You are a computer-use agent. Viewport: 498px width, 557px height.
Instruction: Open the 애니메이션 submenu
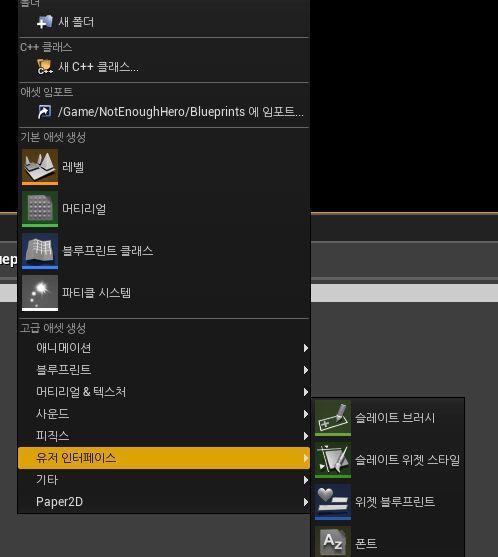164,348
